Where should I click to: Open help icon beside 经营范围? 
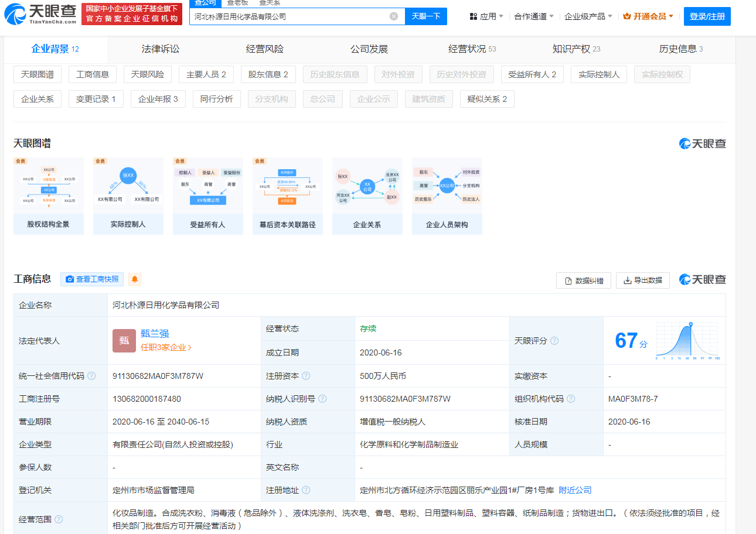pyautogui.click(x=59, y=519)
